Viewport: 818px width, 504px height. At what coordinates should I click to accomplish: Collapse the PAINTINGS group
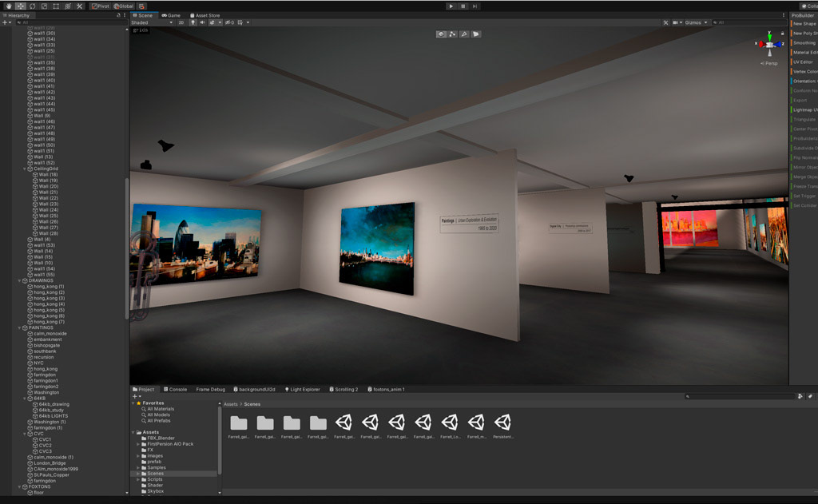click(x=19, y=327)
